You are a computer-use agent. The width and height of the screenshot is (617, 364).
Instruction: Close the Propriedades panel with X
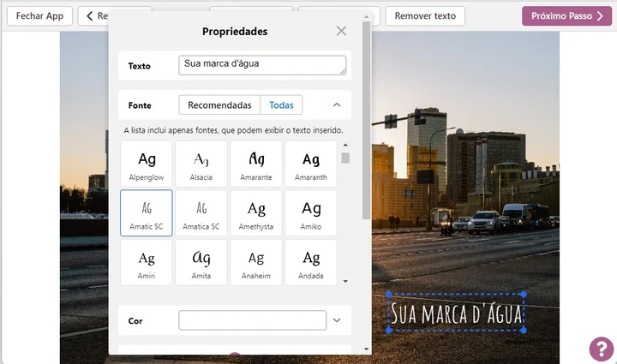pyautogui.click(x=341, y=31)
